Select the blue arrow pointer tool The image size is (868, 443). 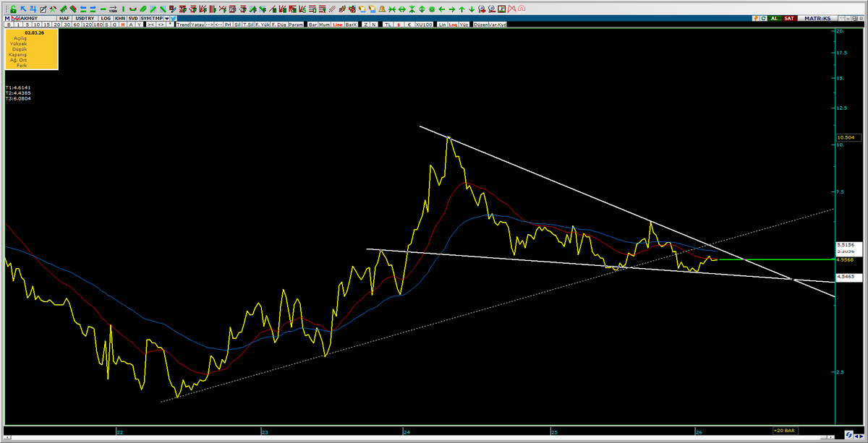(x=23, y=9)
